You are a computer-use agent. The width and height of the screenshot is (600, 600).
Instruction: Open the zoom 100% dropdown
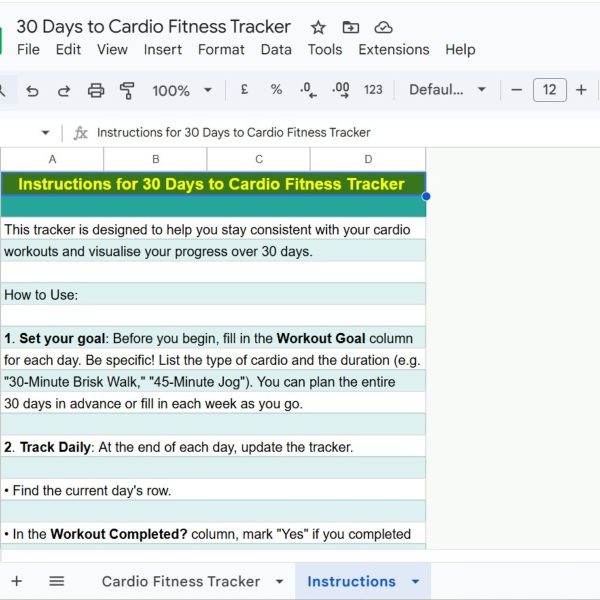[182, 91]
